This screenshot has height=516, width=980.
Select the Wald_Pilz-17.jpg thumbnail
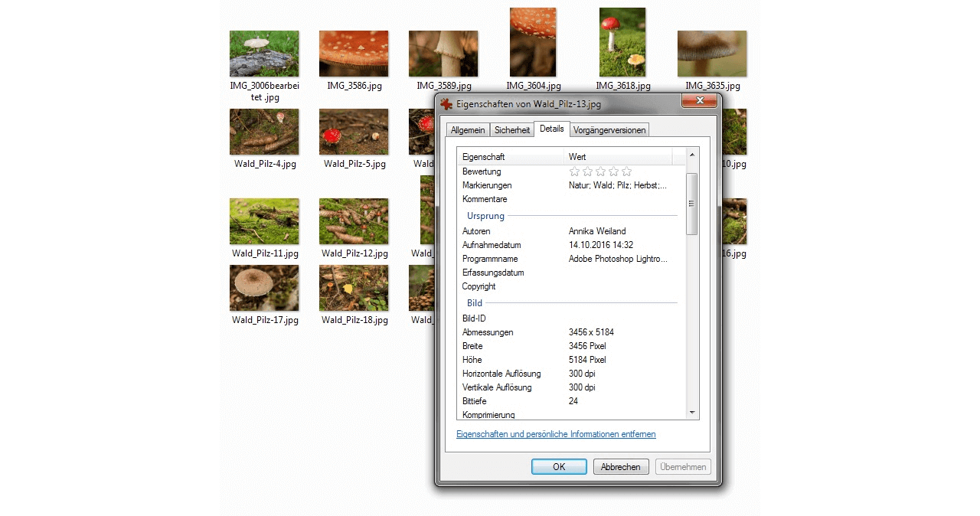tap(264, 288)
